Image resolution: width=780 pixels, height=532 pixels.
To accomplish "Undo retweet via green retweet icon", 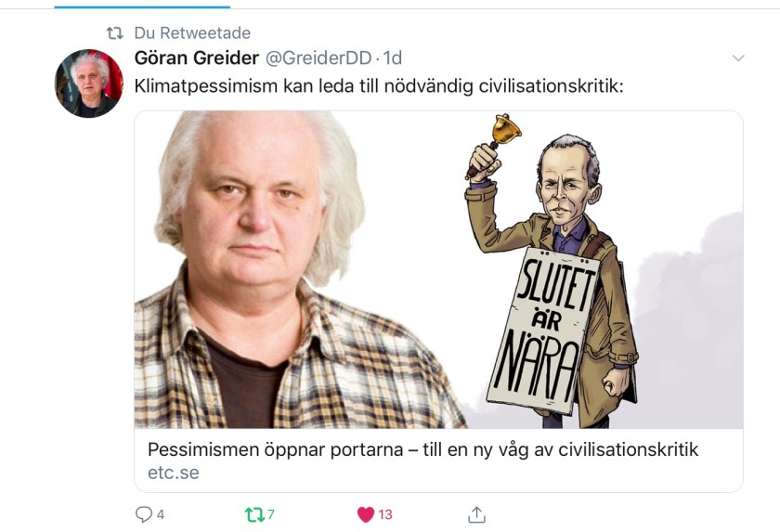I will coord(254,514).
